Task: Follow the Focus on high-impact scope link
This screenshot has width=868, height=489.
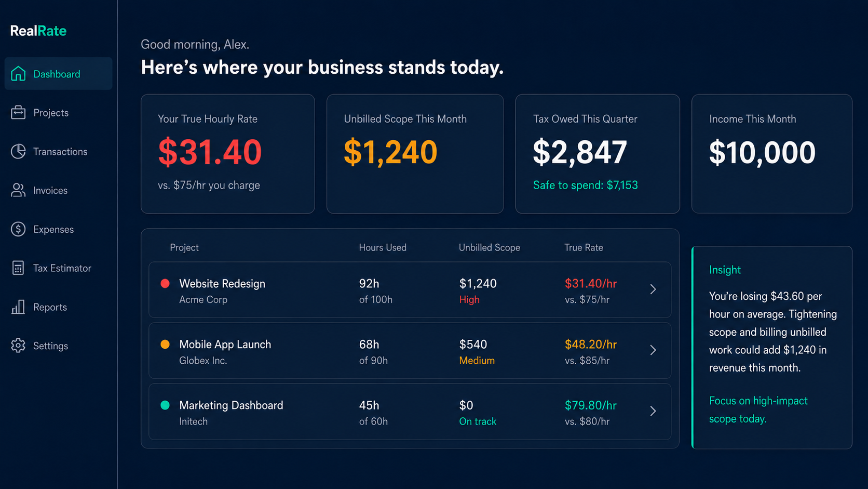Action: [x=758, y=409]
